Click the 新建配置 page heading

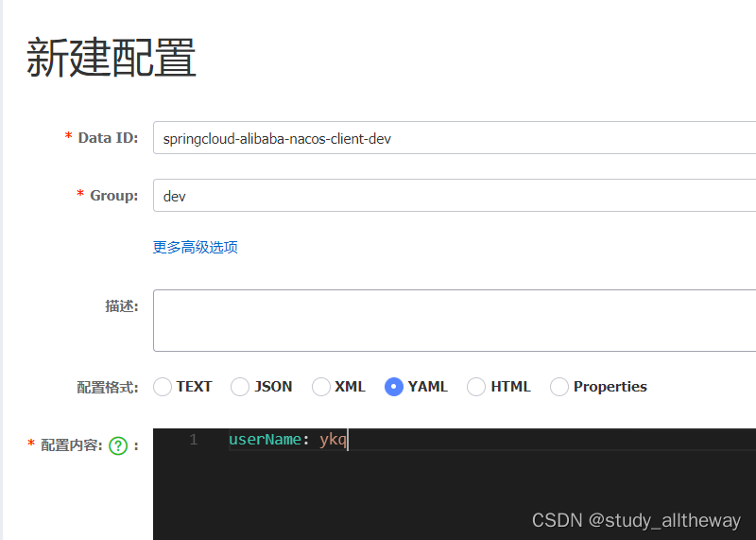coord(112,58)
